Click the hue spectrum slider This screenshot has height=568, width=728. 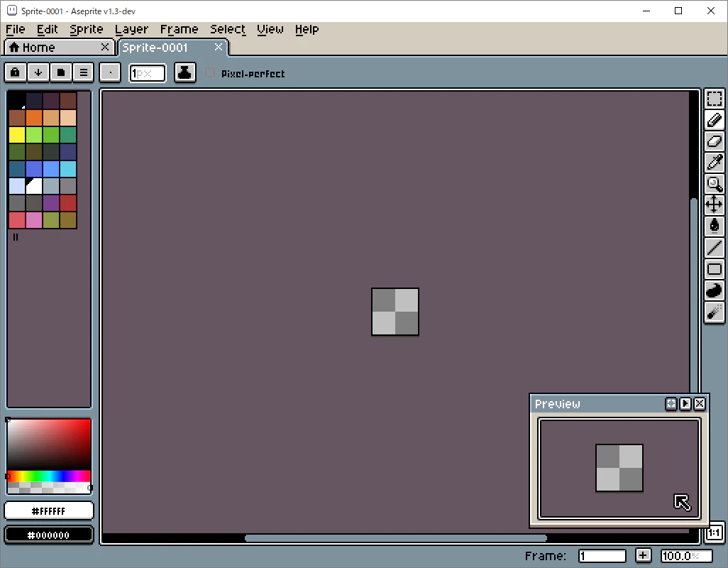point(49,476)
